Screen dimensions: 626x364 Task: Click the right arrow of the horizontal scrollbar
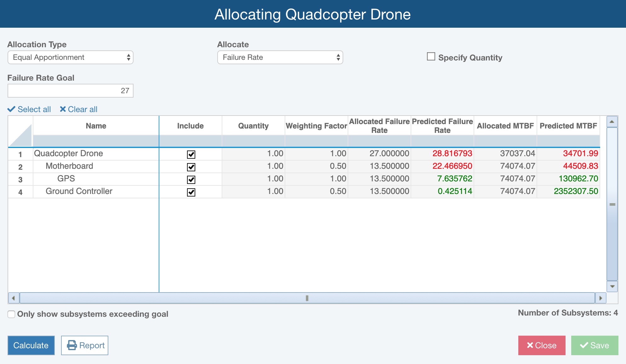(600, 298)
